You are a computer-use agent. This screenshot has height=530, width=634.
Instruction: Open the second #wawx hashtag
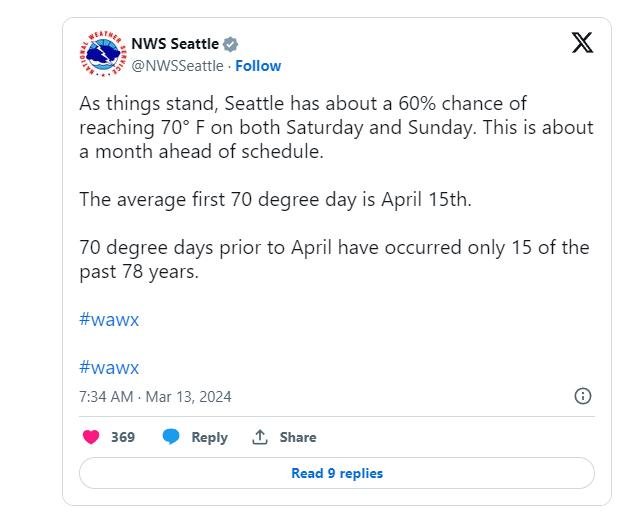109,367
